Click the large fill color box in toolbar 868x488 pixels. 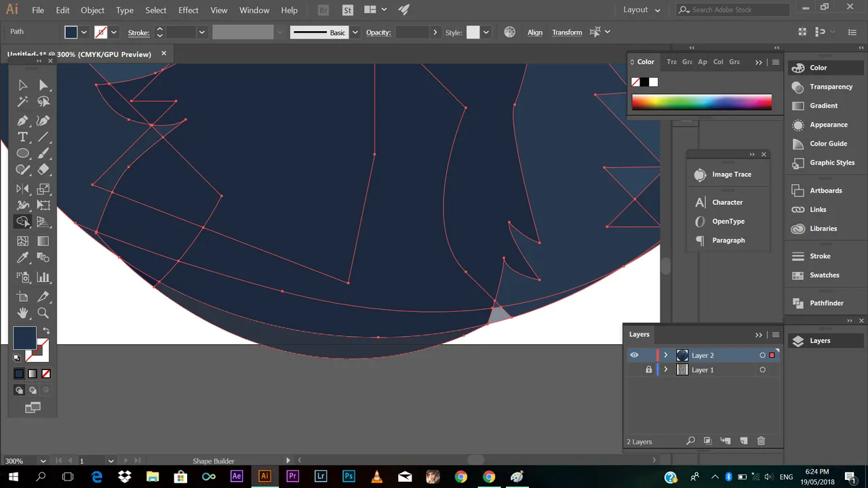[25, 338]
